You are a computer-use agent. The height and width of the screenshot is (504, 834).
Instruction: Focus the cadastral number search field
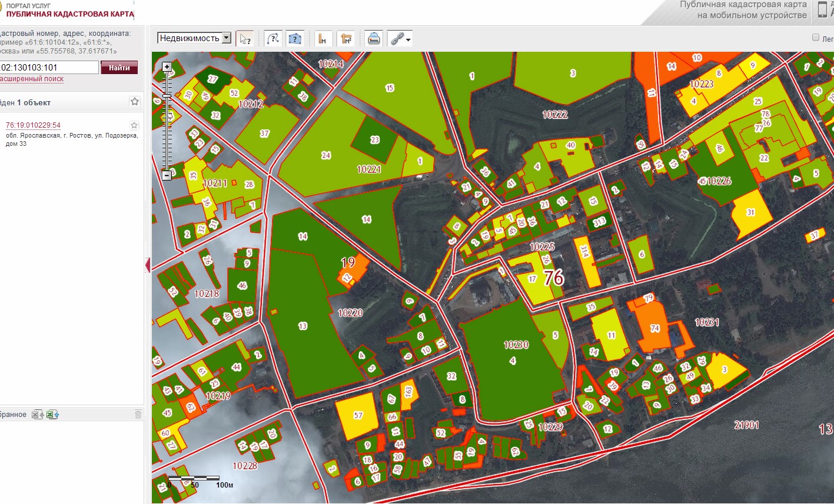49,68
